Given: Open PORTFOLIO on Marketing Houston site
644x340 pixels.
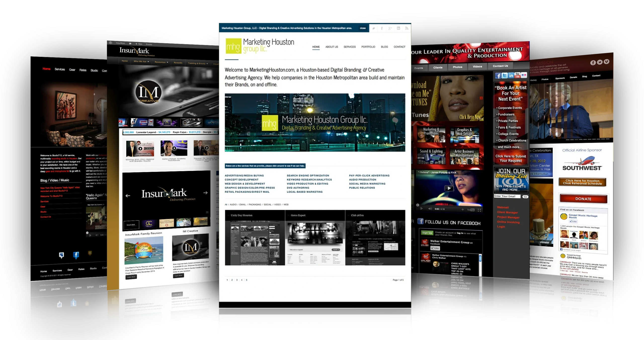Looking at the screenshot, I should 368,47.
